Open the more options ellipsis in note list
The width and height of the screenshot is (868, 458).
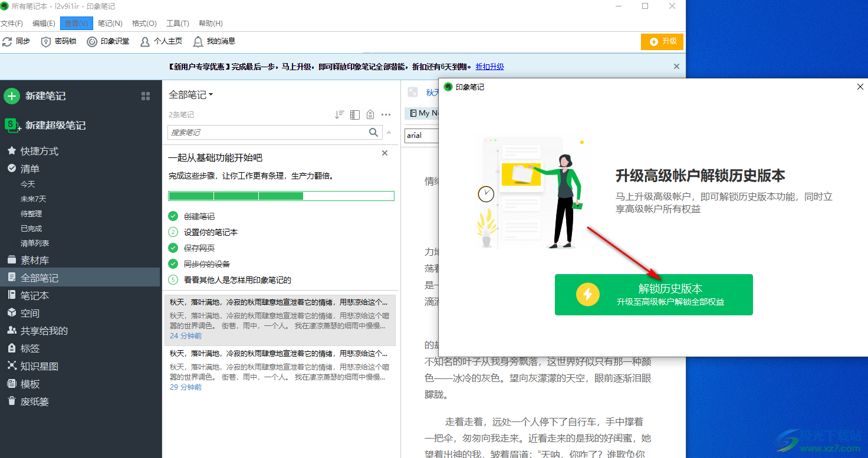point(386,115)
